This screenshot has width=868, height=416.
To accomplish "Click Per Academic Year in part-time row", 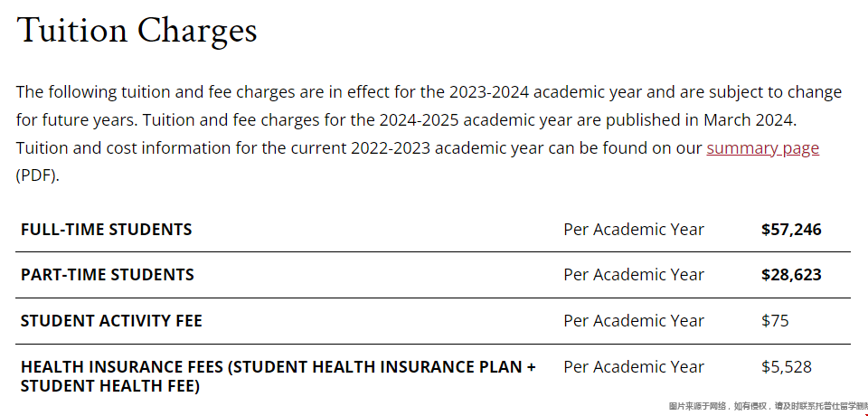I will 634,275.
